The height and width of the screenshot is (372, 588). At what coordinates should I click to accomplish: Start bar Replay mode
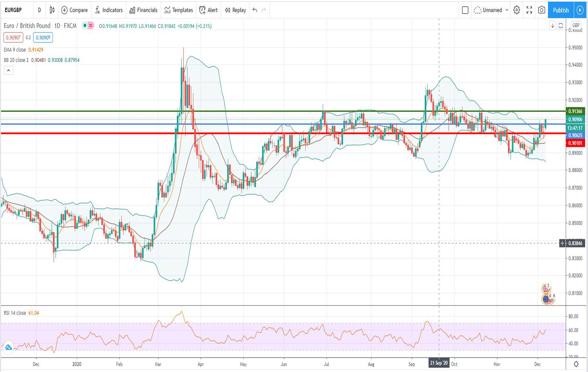coord(238,10)
